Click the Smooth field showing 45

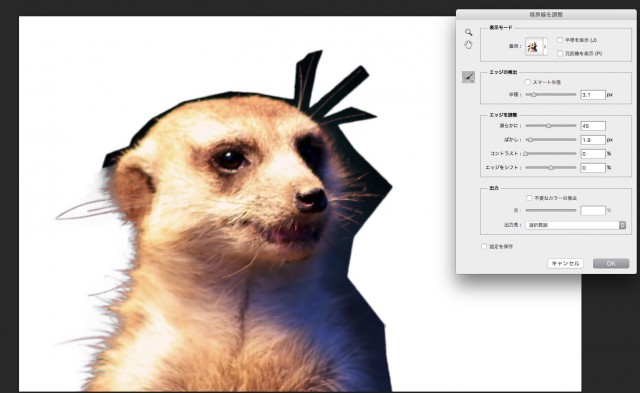593,126
